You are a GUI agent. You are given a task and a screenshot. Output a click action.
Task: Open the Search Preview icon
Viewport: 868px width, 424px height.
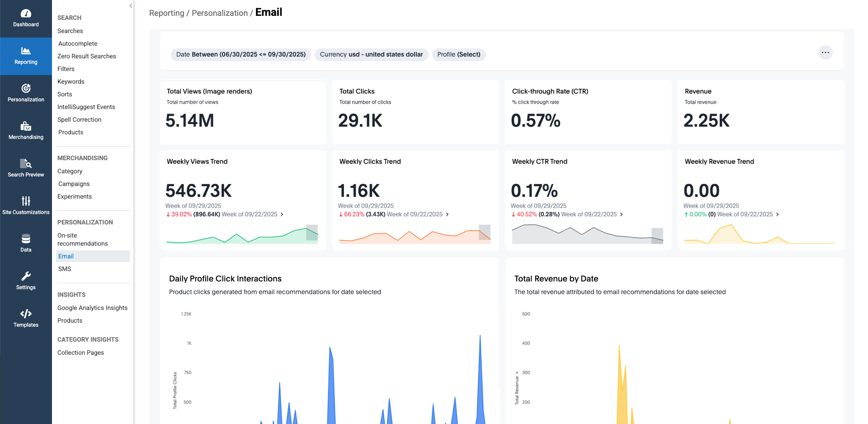[26, 164]
